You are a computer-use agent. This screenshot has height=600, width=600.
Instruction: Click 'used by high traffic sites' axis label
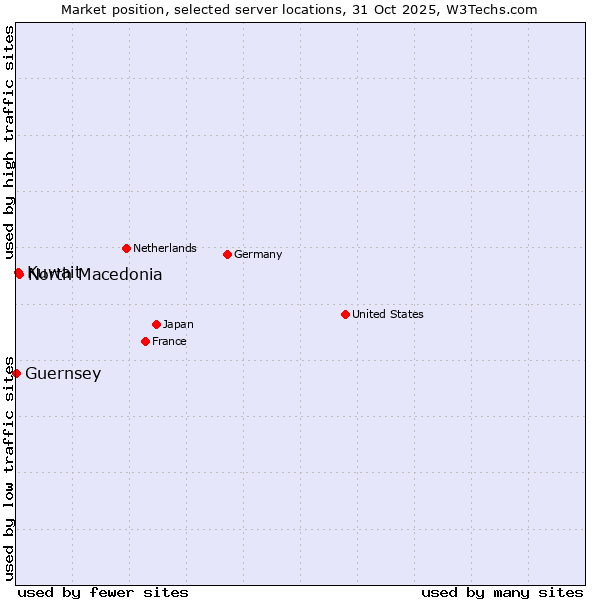pos(9,136)
